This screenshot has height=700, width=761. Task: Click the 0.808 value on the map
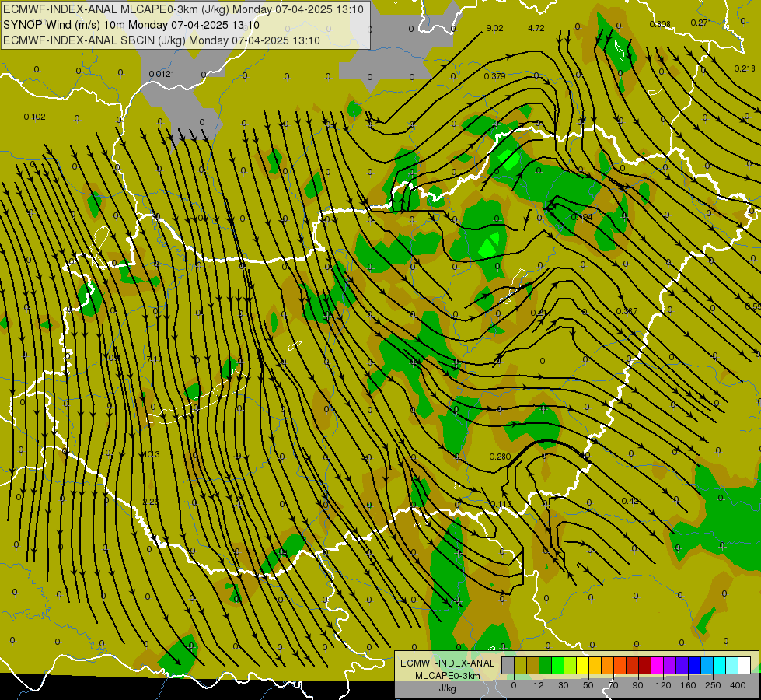660,24
